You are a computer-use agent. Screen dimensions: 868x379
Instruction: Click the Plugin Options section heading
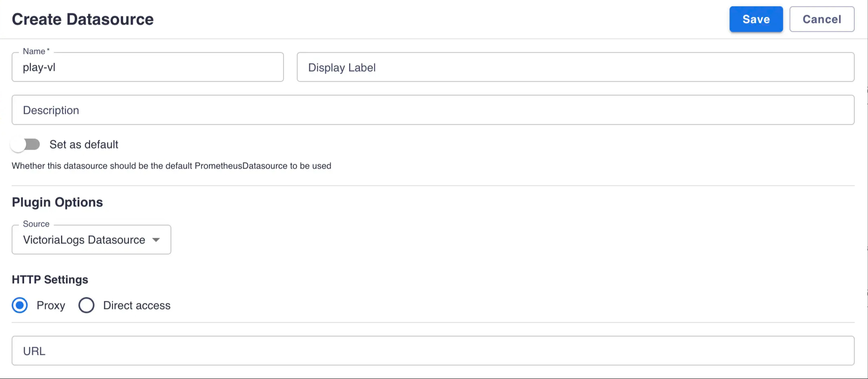pos(57,202)
